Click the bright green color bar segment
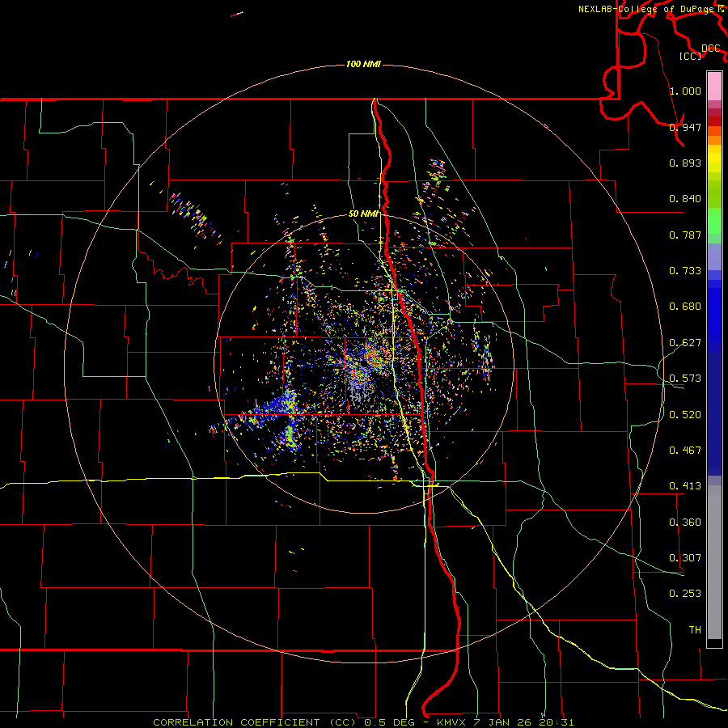This screenshot has width=728, height=728. click(x=714, y=221)
